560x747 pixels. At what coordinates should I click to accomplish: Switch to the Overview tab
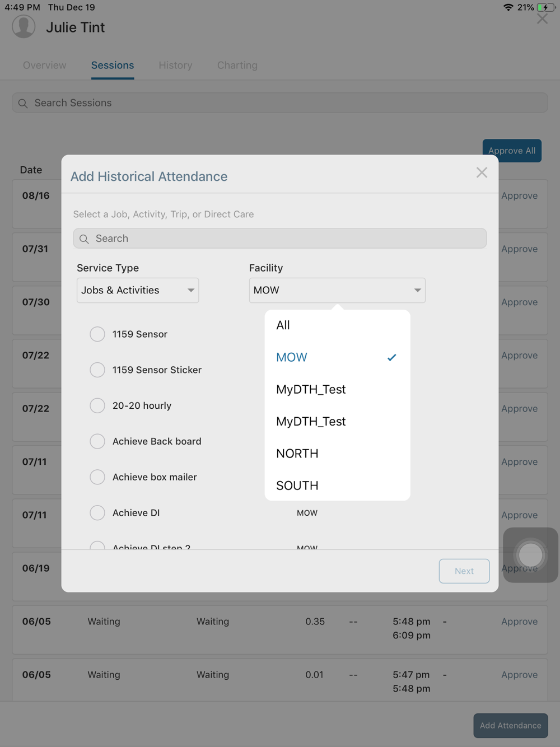point(44,66)
